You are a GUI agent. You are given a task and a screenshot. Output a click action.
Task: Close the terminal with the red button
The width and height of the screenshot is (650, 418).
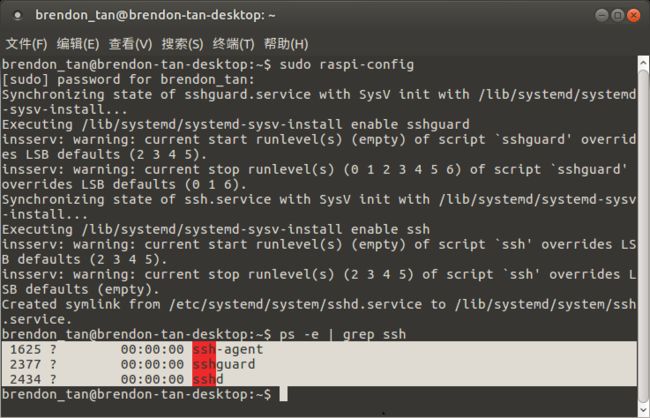click(633, 15)
